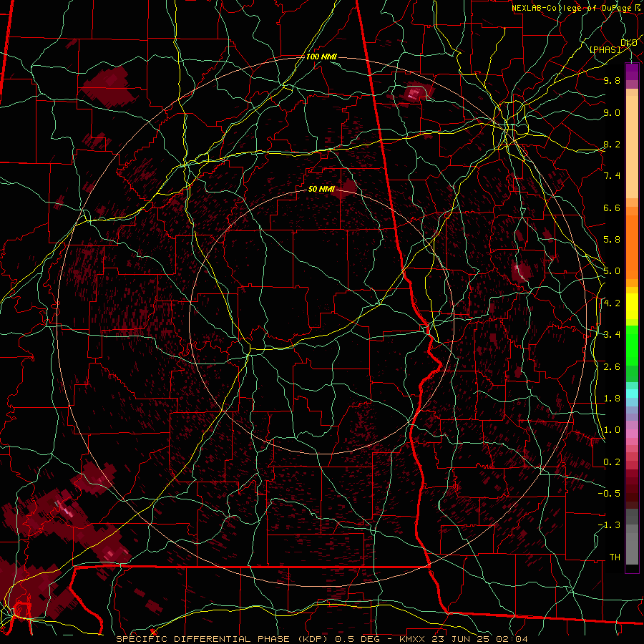
Task: Click the 50 NMI range ring label
Action: click(321, 189)
